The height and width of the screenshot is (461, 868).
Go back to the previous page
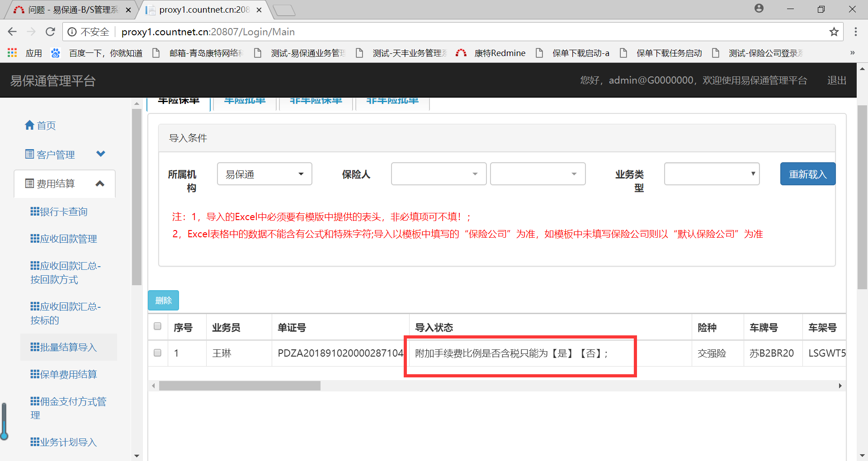tap(12, 32)
